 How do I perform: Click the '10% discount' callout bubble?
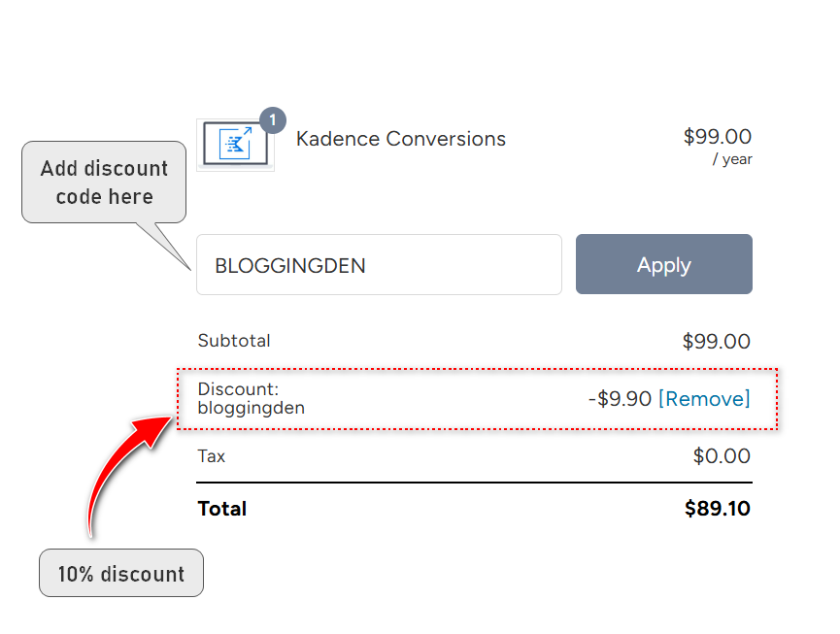[120, 573]
